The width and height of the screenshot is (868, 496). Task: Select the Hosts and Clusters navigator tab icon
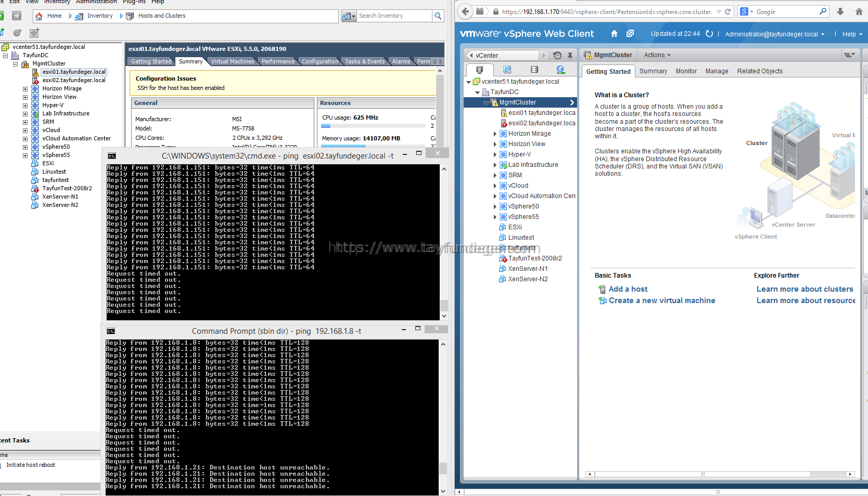[479, 70]
